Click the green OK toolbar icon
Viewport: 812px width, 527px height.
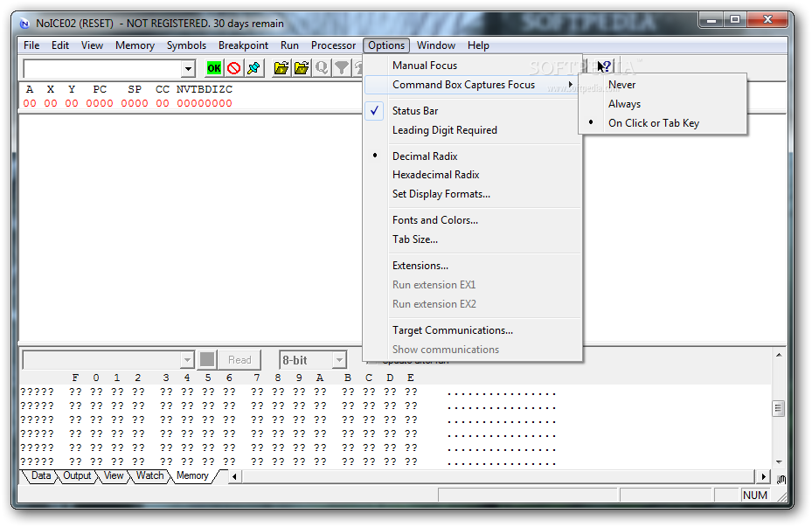(214, 68)
